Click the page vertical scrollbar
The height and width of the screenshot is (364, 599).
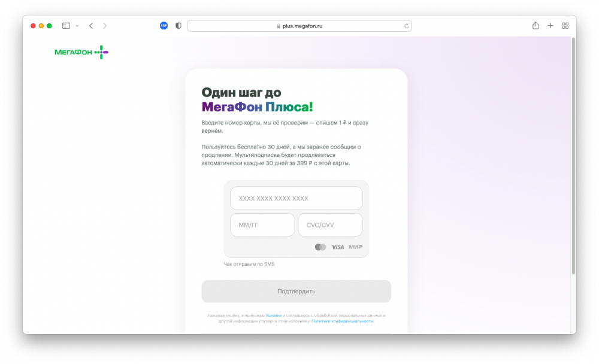573,156
